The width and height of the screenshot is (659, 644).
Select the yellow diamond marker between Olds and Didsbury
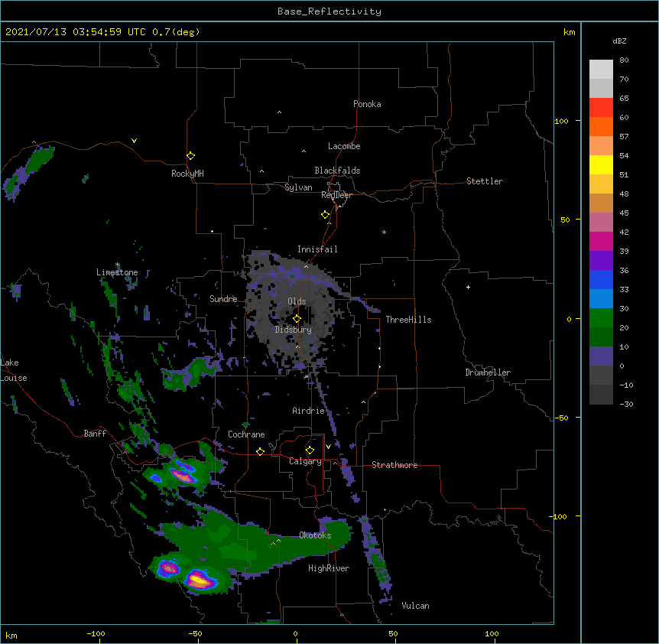click(297, 318)
